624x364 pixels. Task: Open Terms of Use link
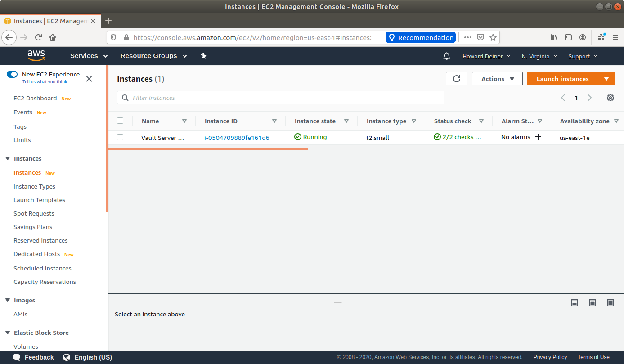[x=593, y=357]
